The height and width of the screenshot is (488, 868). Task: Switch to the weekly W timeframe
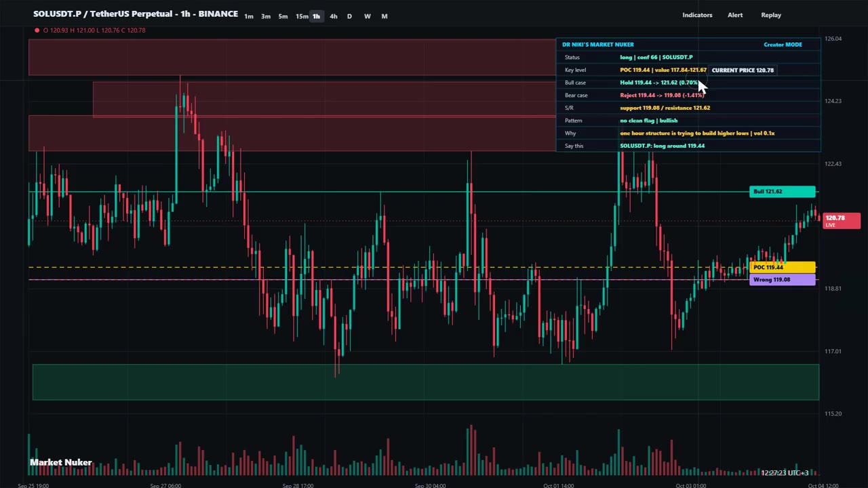[368, 16]
